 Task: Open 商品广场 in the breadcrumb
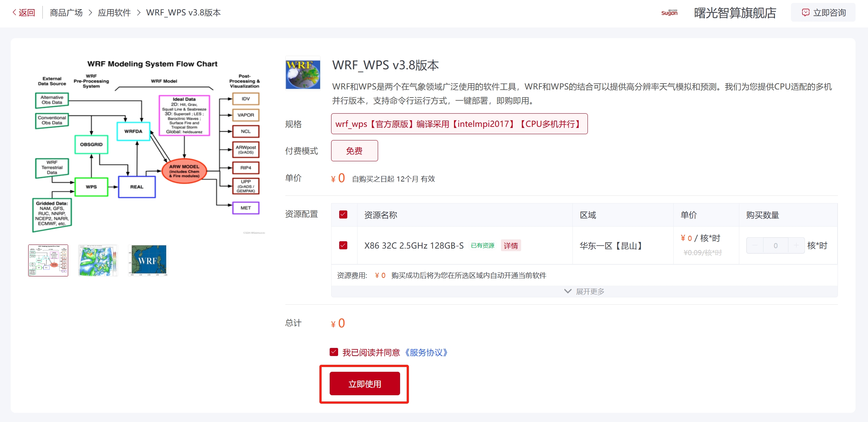(66, 12)
